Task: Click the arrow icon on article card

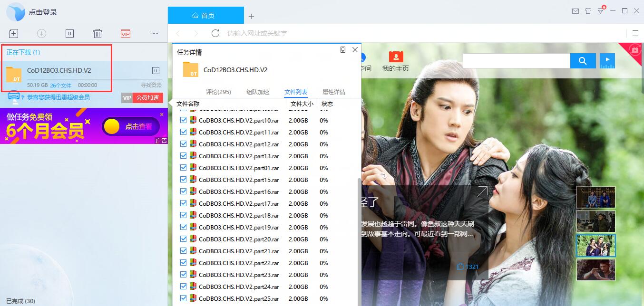Action: tap(482, 191)
